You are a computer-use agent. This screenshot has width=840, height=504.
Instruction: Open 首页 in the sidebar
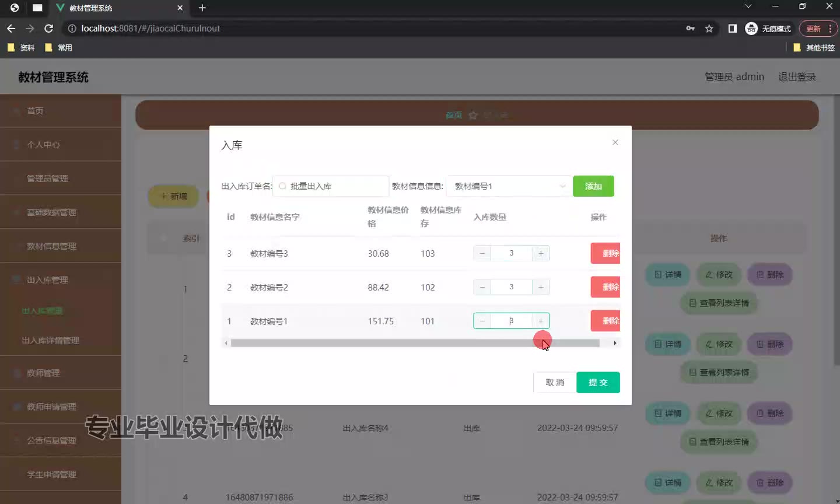tap(61, 111)
